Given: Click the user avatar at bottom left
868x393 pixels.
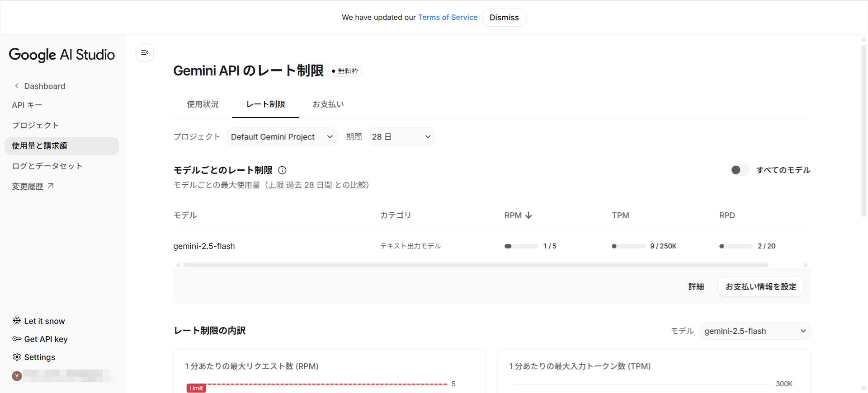Looking at the screenshot, I should tap(17, 376).
